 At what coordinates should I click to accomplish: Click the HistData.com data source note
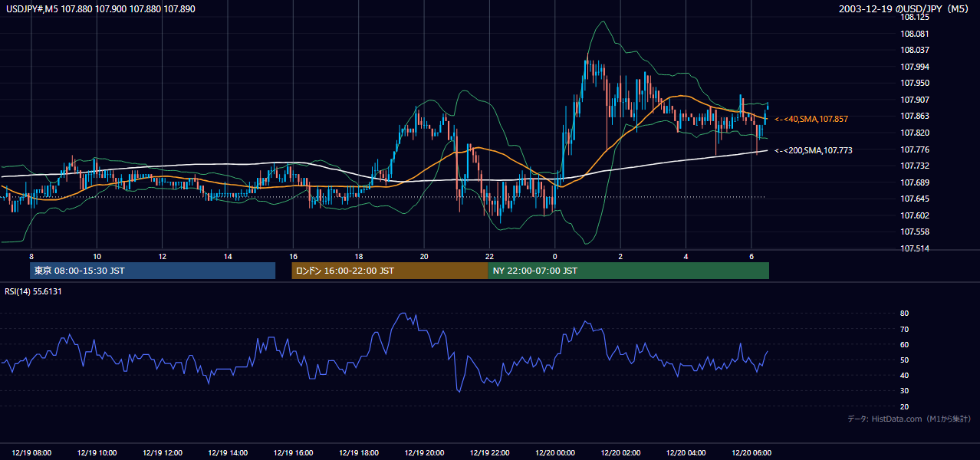point(909,419)
